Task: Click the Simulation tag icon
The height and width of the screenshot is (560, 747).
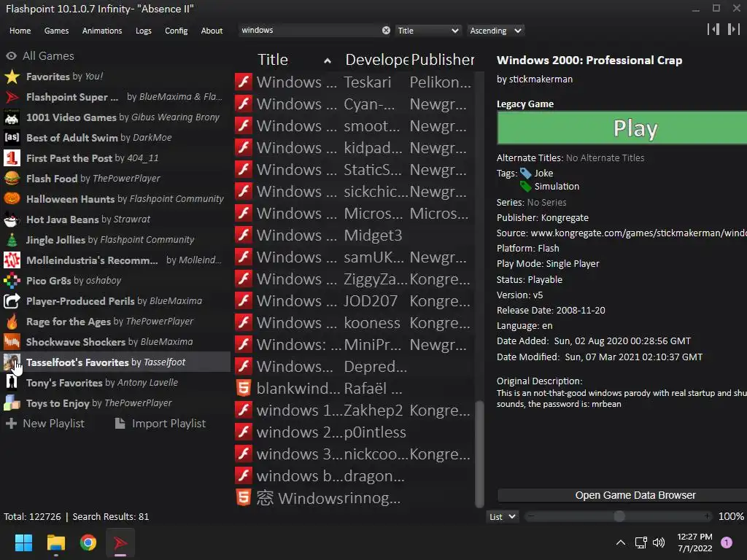Action: point(525,187)
